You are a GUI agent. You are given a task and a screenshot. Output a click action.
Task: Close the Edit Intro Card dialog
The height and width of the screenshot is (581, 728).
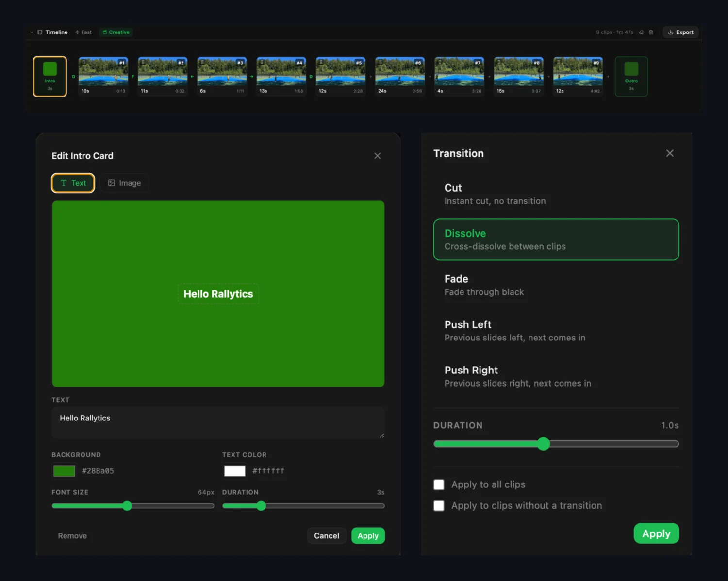[x=377, y=156]
